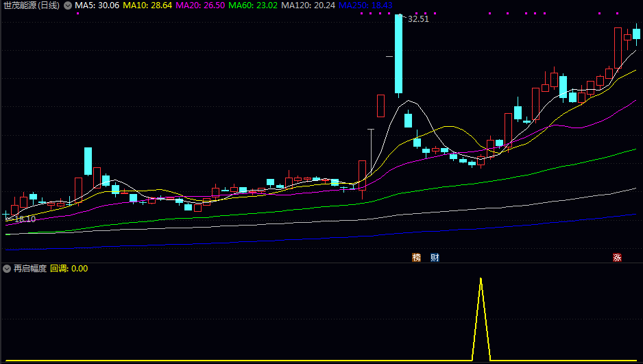
Task: Click the 回调: 0.00 value label
Action: 69,269
